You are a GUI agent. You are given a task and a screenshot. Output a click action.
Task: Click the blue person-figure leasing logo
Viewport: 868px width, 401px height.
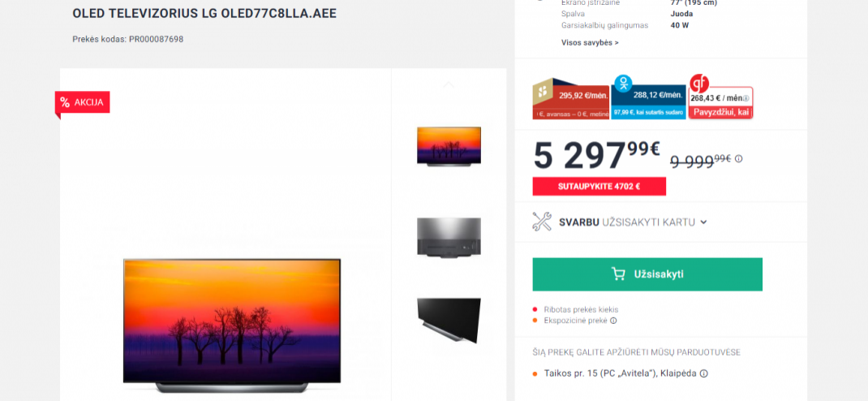(623, 84)
